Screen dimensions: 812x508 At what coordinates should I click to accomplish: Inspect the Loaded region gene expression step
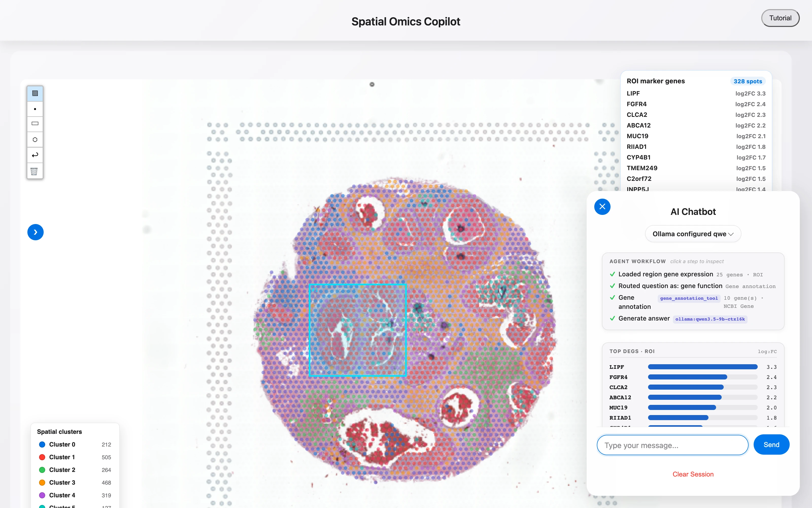(x=693, y=275)
